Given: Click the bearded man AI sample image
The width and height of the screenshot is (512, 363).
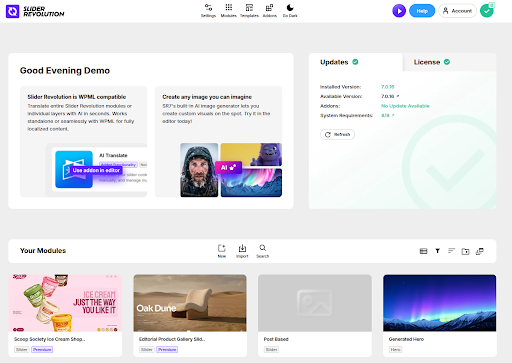Looking at the screenshot, I should pos(199,170).
